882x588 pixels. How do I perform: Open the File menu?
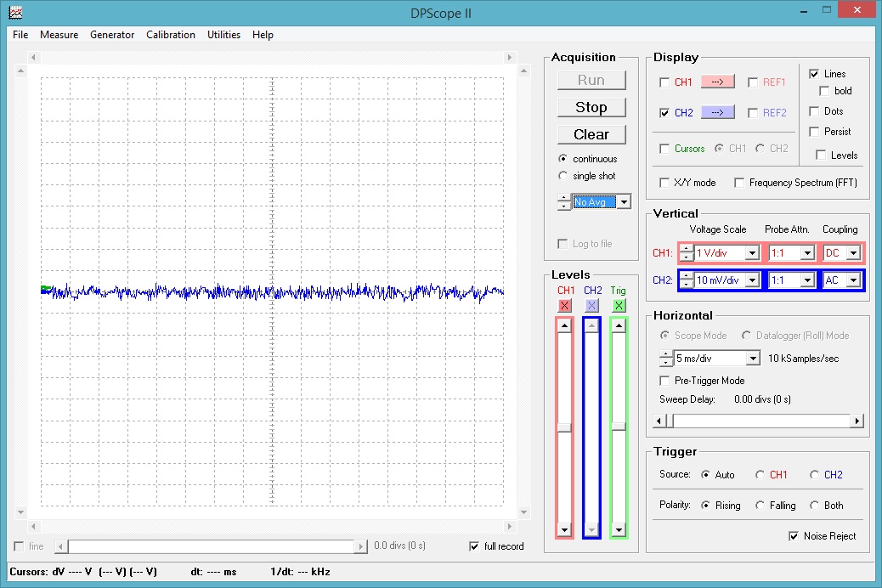[x=20, y=35]
